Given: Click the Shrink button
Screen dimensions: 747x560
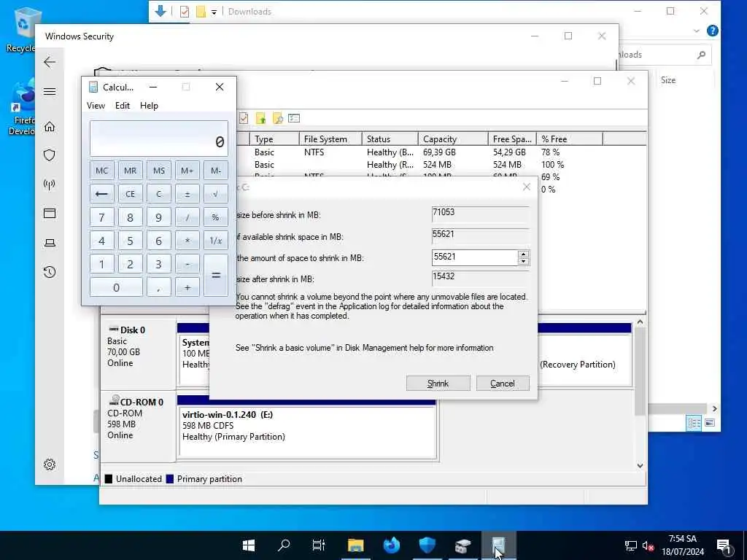Looking at the screenshot, I should [x=438, y=384].
